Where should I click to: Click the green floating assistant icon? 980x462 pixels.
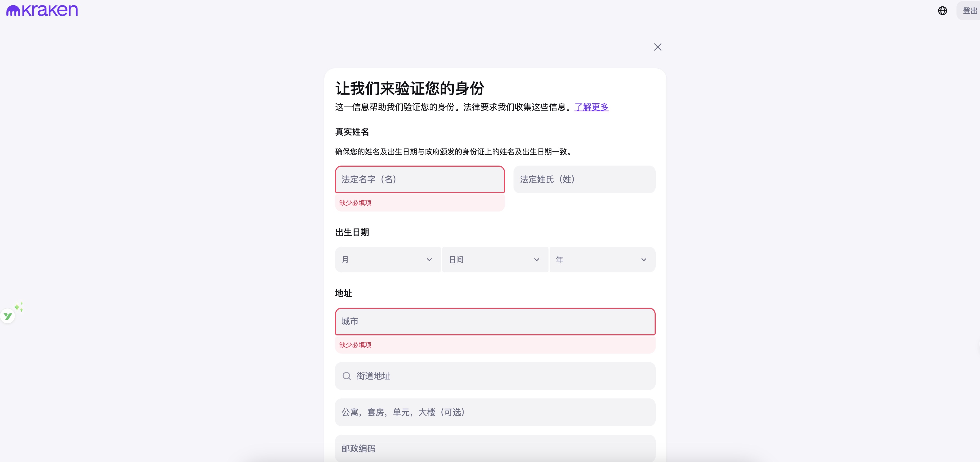click(7, 316)
